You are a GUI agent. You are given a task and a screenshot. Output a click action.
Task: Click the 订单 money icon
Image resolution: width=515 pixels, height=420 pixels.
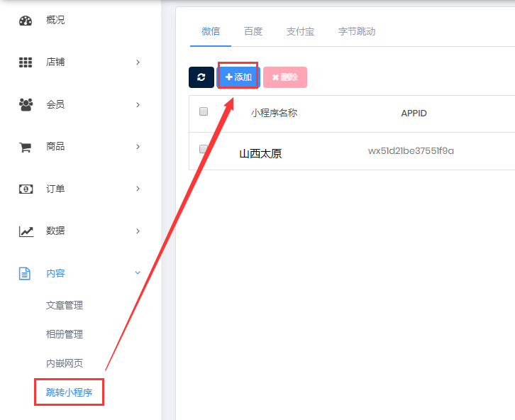pos(26,189)
